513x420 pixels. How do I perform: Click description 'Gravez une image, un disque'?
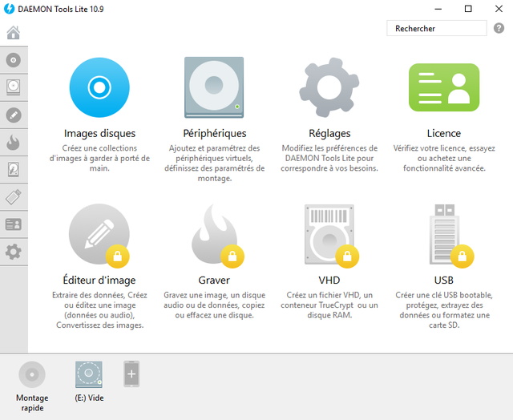point(214,305)
